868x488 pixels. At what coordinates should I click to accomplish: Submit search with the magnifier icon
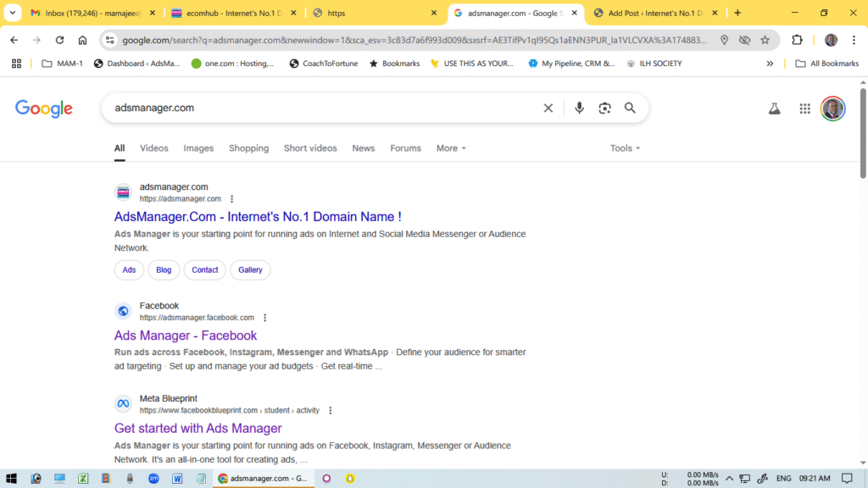click(x=630, y=108)
